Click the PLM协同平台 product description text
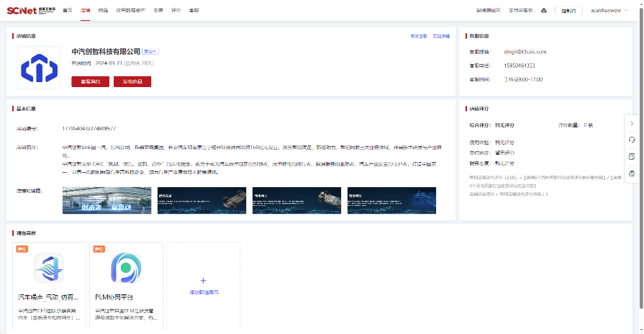Viewport: 644px width, 334px height. tap(126, 315)
